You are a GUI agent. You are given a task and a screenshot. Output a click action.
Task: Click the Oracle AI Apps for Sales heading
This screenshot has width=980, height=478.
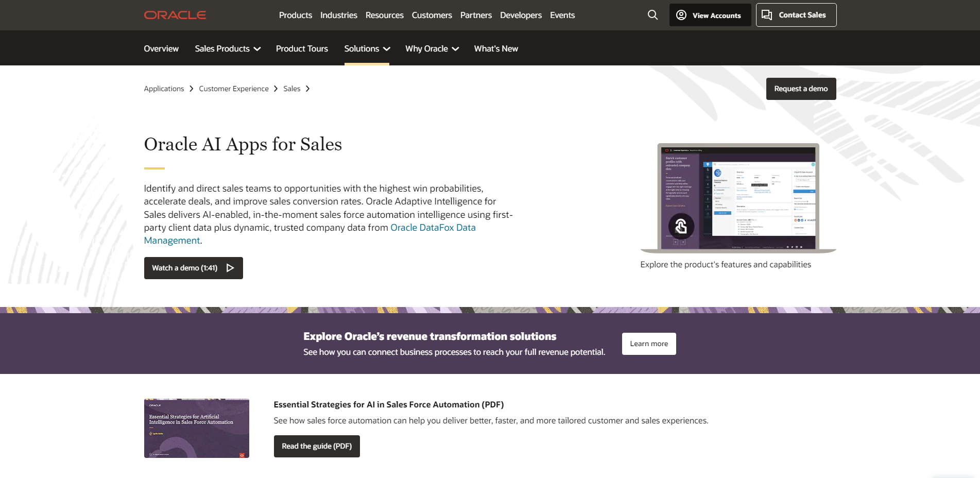(243, 144)
